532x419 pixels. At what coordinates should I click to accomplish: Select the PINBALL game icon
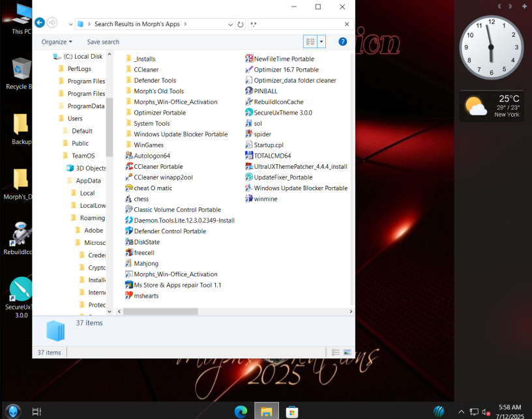(261, 91)
